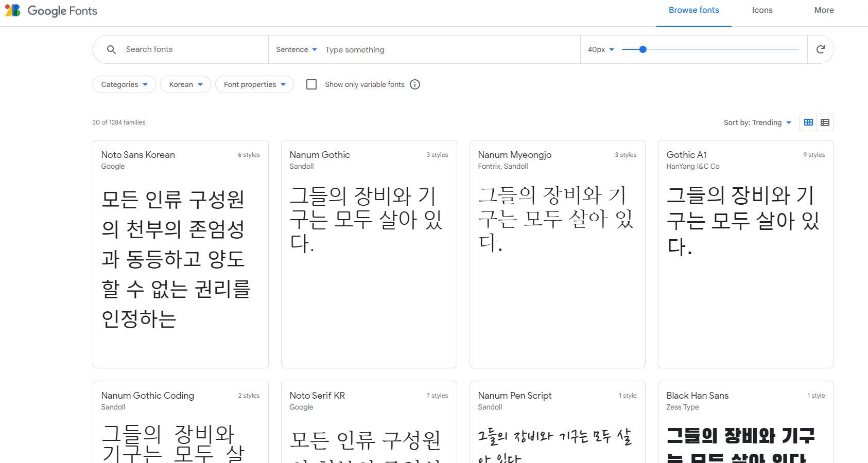The width and height of the screenshot is (868, 463).
Task: Open the Korean language dropdown
Action: coord(185,84)
